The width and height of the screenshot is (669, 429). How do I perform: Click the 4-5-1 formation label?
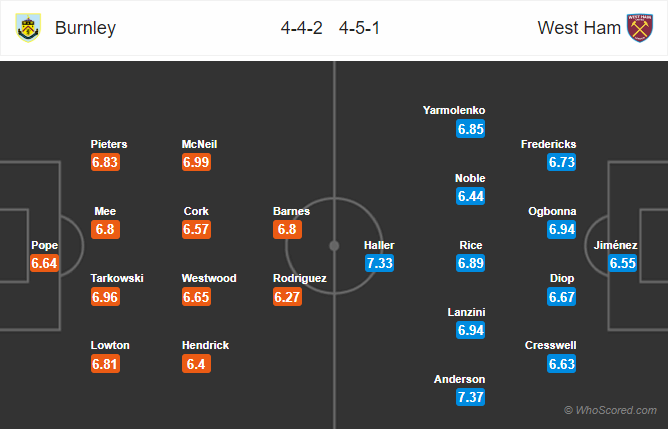[359, 28]
